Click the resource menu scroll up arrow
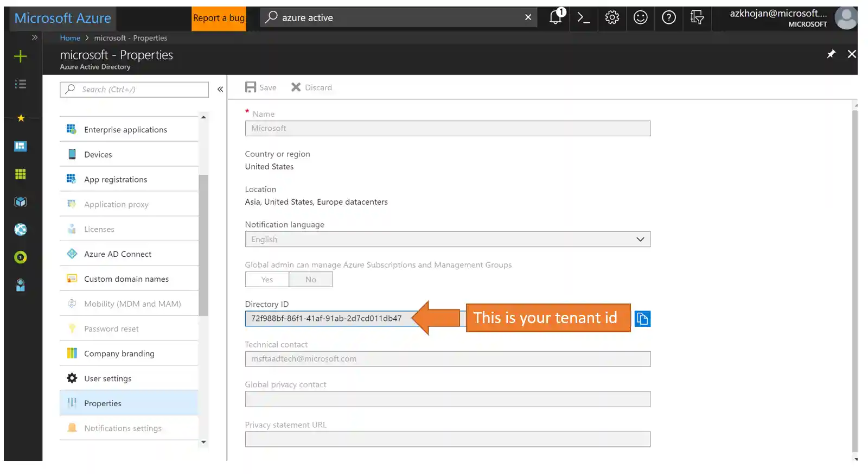The image size is (868, 474). tap(203, 117)
